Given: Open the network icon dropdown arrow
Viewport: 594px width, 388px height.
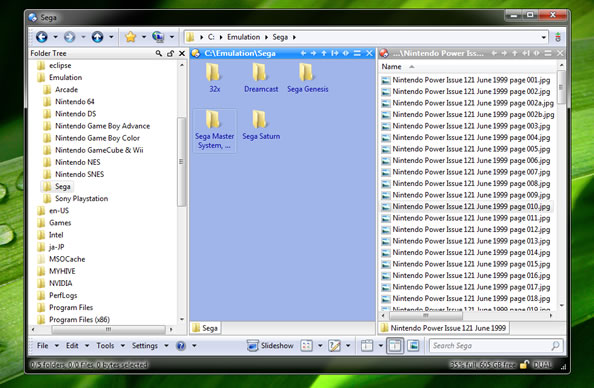Looking at the screenshot, I should pos(172,37).
